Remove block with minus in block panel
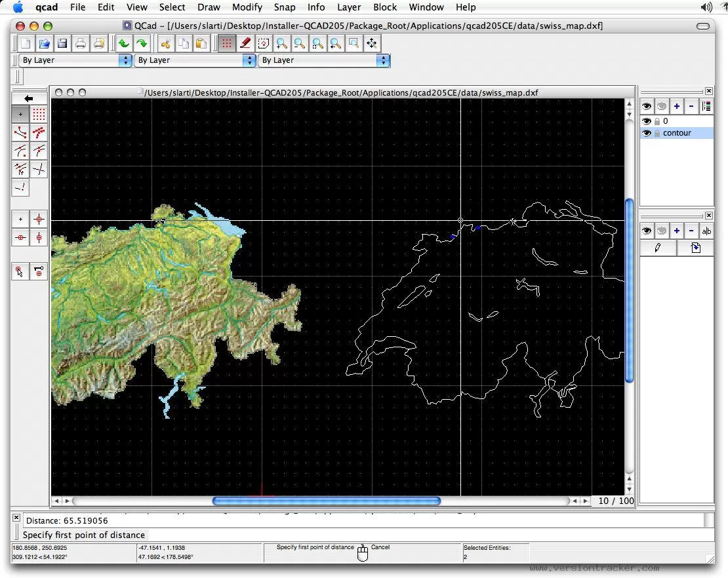Viewport: 728px width, 578px height. click(691, 231)
